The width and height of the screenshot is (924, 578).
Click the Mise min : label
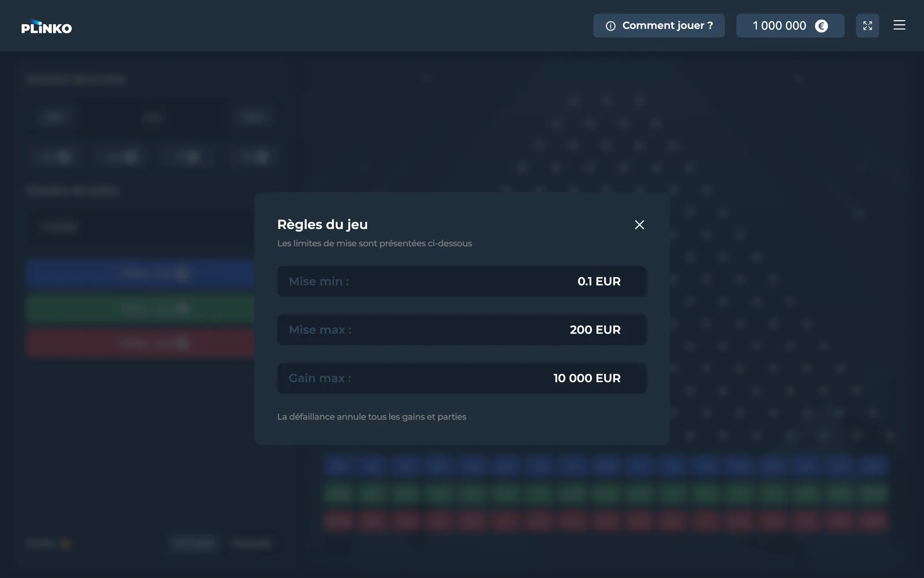coord(319,281)
